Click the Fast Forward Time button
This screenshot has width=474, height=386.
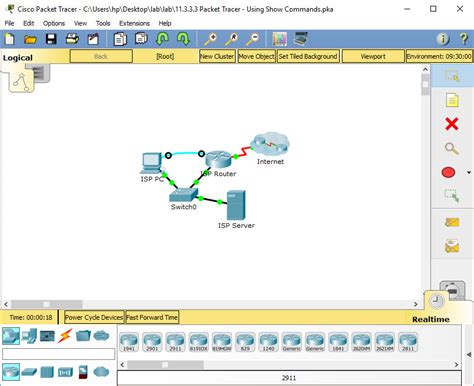coord(152,317)
